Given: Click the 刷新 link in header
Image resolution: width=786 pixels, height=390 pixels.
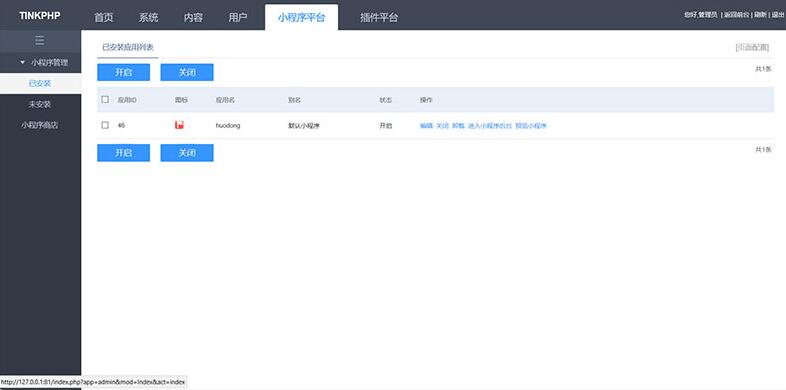Looking at the screenshot, I should coord(760,15).
